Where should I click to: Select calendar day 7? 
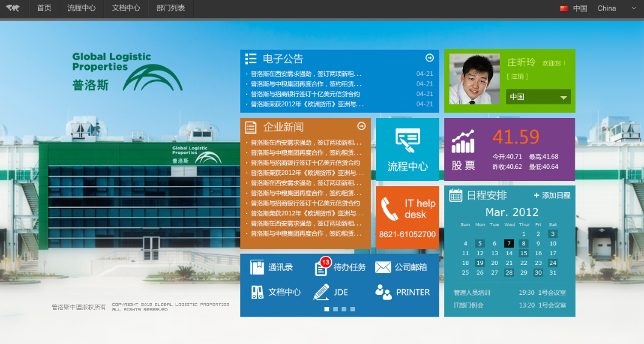[509, 243]
